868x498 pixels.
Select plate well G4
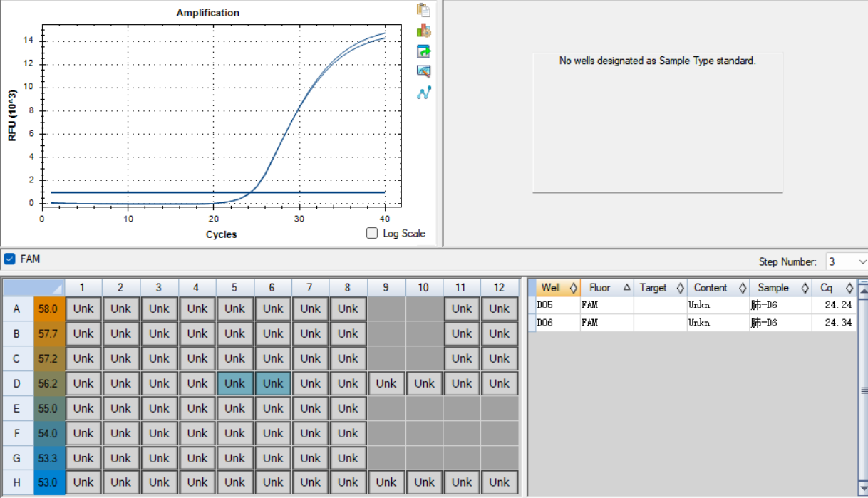197,458
